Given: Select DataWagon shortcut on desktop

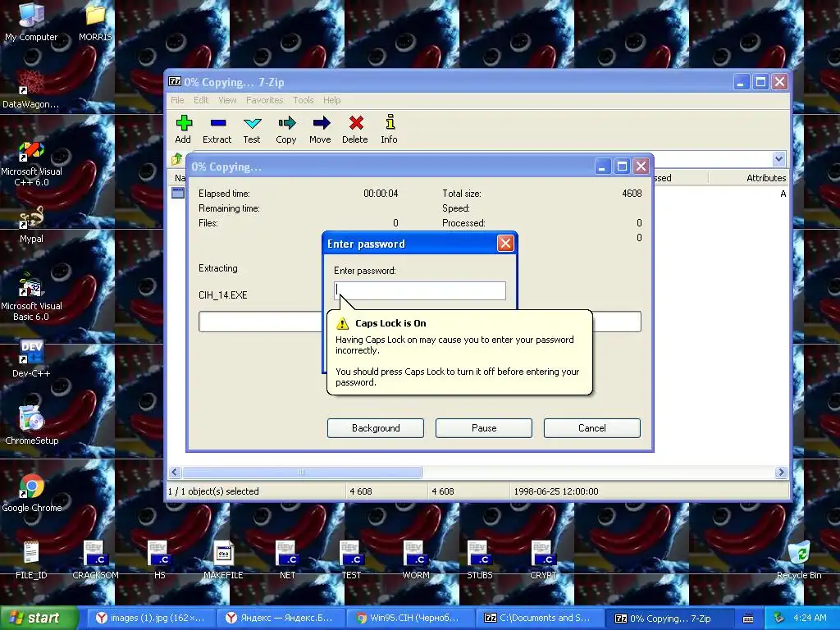Looking at the screenshot, I should click(x=30, y=89).
